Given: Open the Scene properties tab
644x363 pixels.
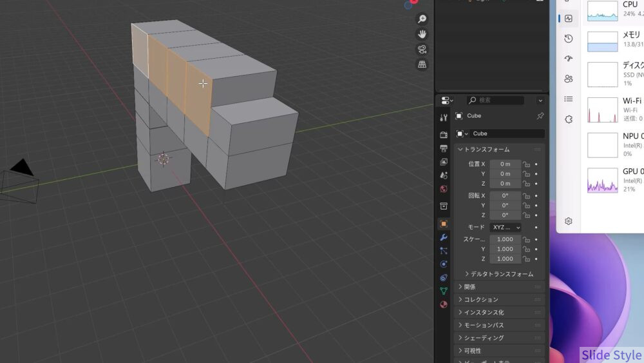Looking at the screenshot, I should click(x=444, y=175).
